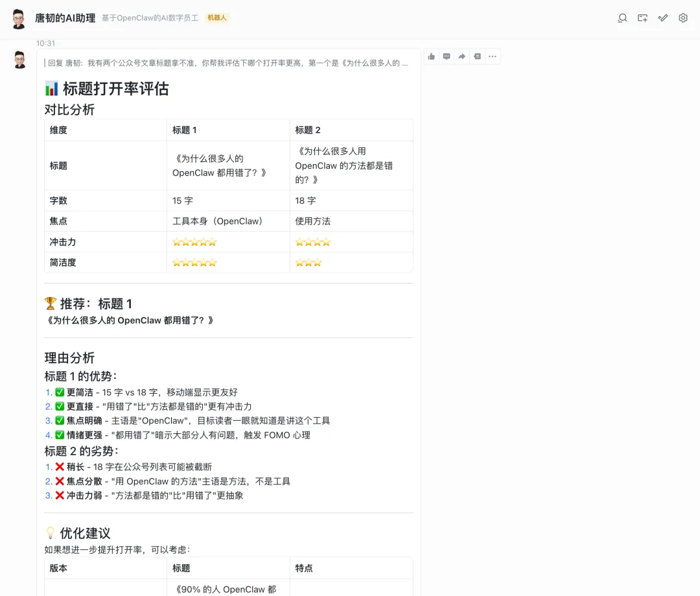Click the 标题 1 的优势 subheading
The height and width of the screenshot is (596, 700).
tap(81, 376)
